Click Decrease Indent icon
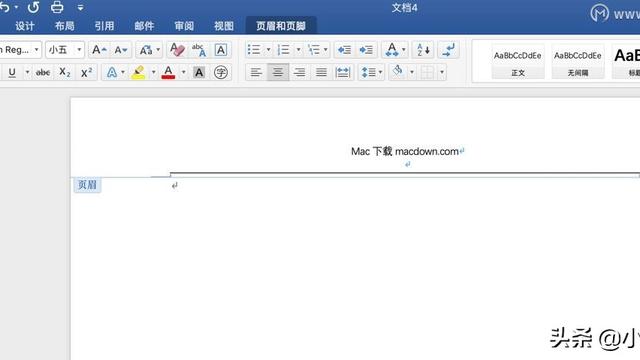Screen dimensions: 640x360 coord(344,50)
